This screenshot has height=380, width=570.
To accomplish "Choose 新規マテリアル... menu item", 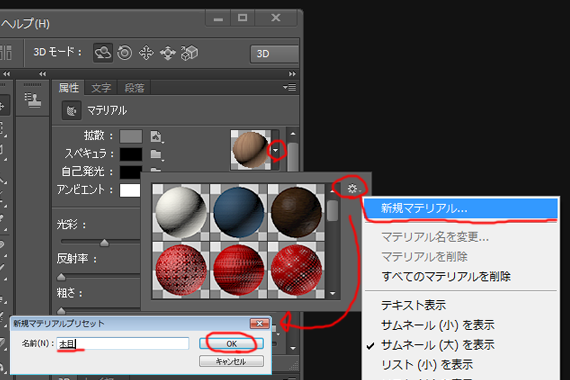I will 461,208.
